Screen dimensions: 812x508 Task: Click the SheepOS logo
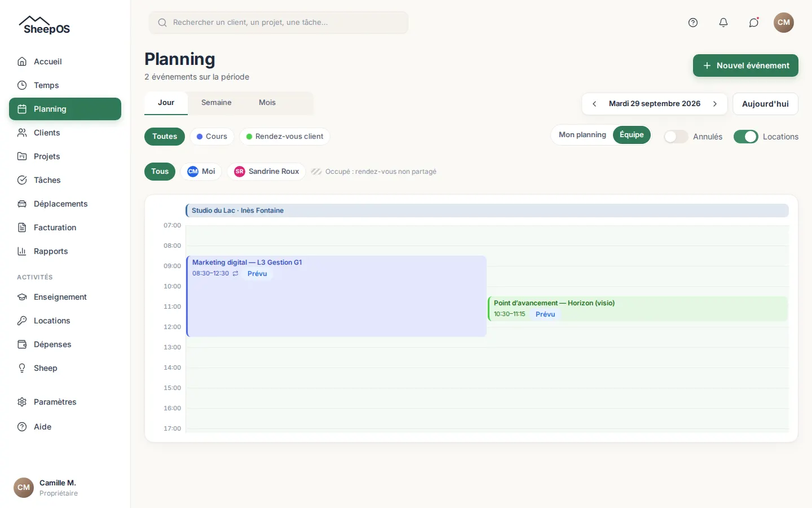45,25
